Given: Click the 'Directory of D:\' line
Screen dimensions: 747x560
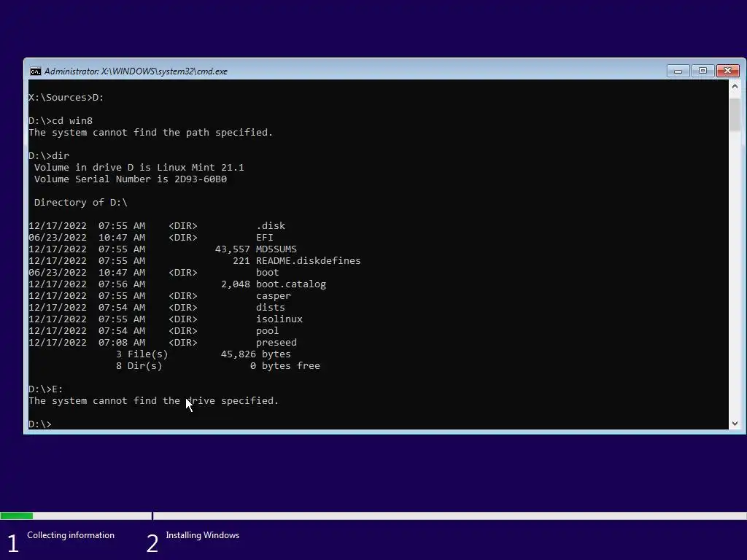Looking at the screenshot, I should pos(80,203).
